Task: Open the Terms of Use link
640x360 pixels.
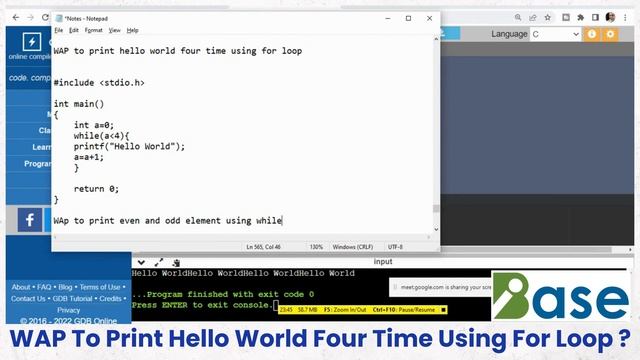Action: coord(100,287)
